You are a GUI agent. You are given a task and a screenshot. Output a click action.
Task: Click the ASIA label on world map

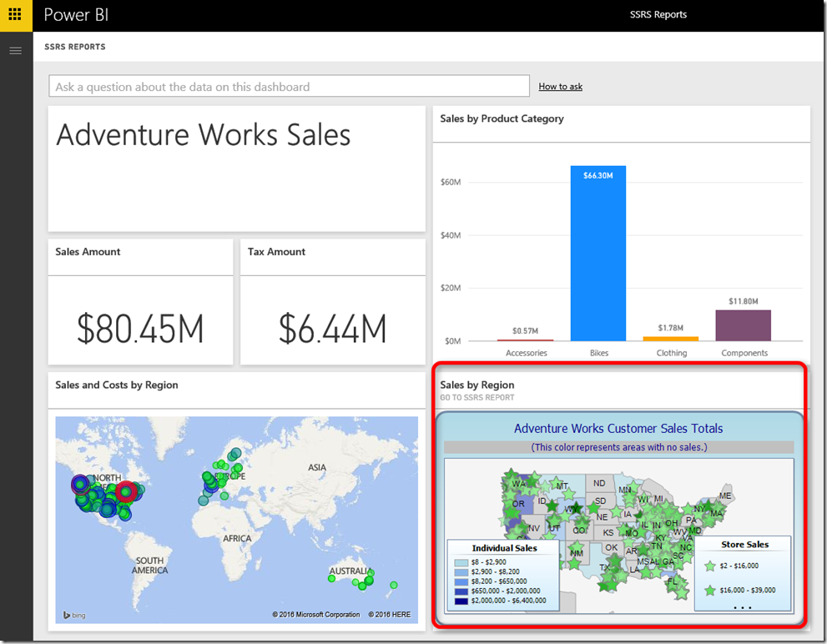coord(317,467)
